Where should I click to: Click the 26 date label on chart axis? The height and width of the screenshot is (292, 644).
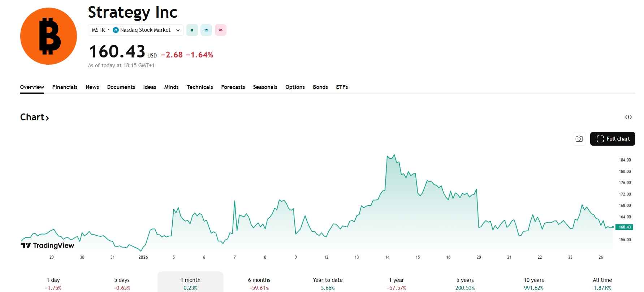click(601, 257)
